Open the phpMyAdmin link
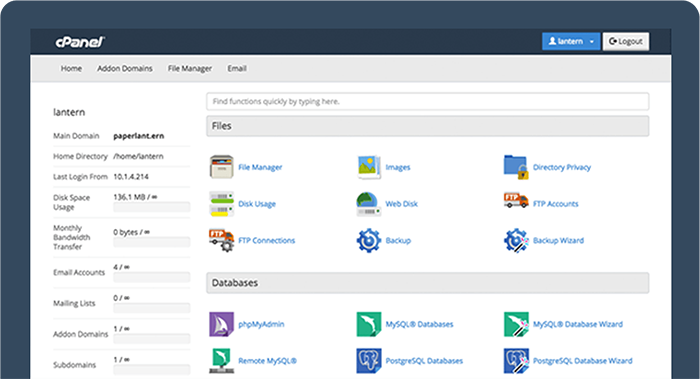Image resolution: width=700 pixels, height=379 pixels. [x=261, y=324]
